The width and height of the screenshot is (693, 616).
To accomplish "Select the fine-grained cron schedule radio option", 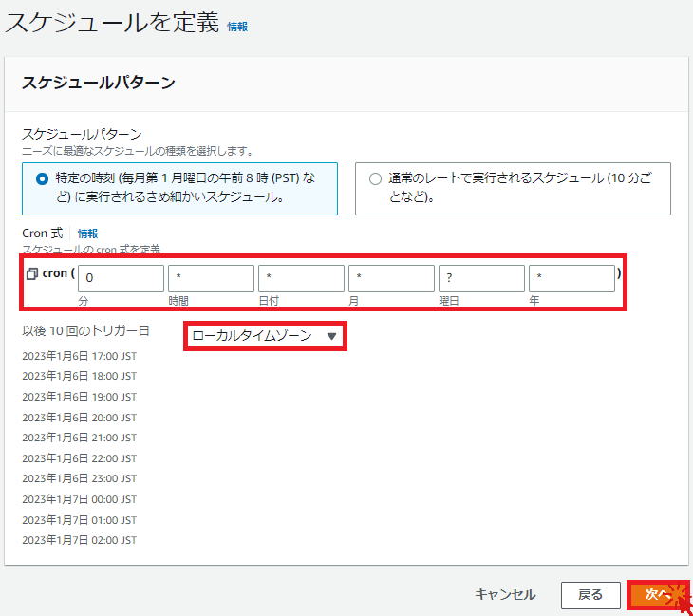I will pos(41,178).
